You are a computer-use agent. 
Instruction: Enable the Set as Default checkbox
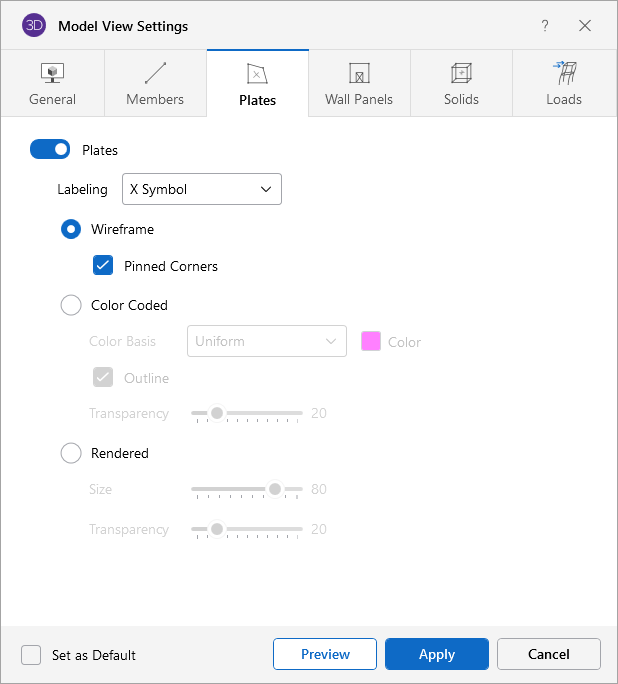point(31,655)
